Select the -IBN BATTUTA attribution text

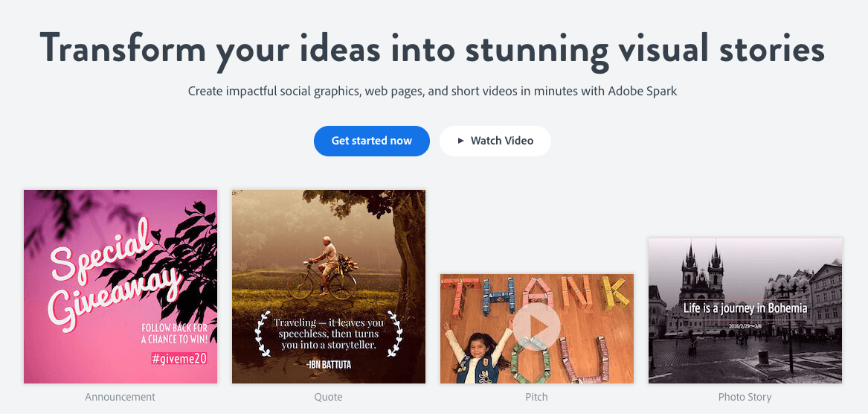(x=328, y=364)
